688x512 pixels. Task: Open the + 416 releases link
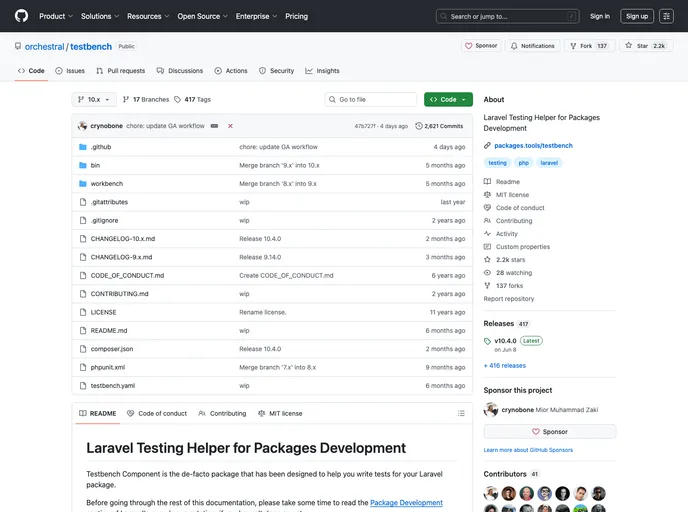(505, 365)
